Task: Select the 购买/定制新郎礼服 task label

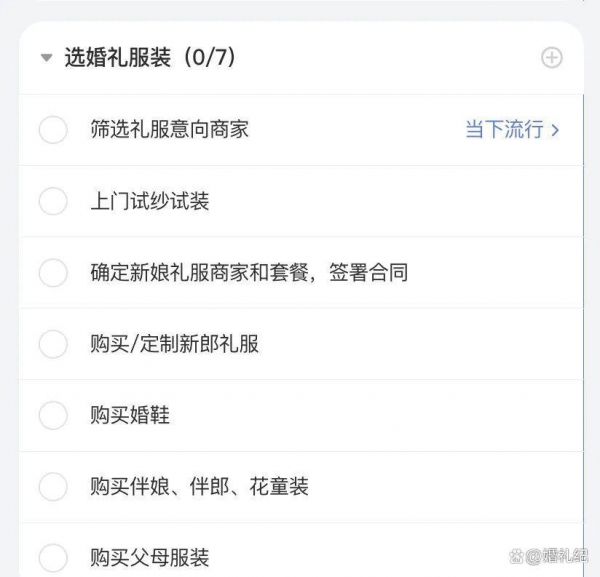Action: 174,344
